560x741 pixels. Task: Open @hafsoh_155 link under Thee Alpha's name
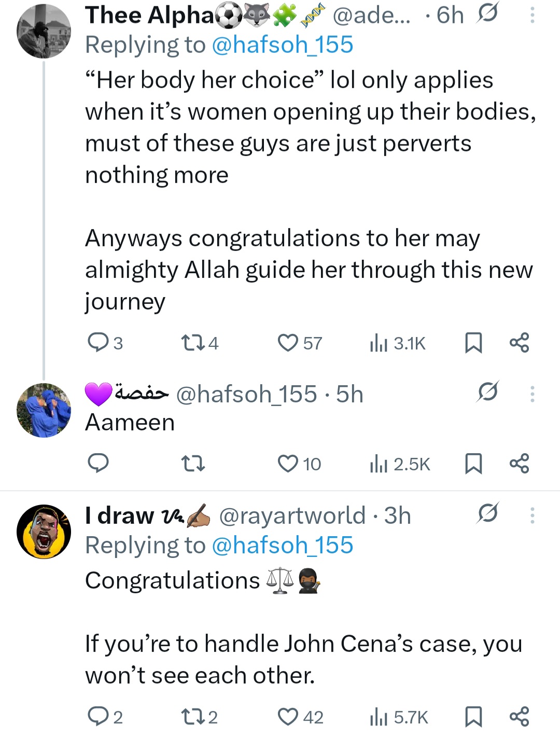point(283,45)
